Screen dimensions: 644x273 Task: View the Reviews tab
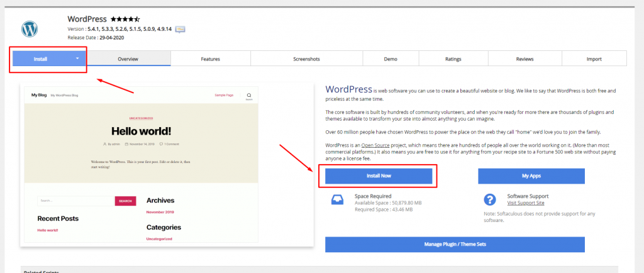click(525, 58)
